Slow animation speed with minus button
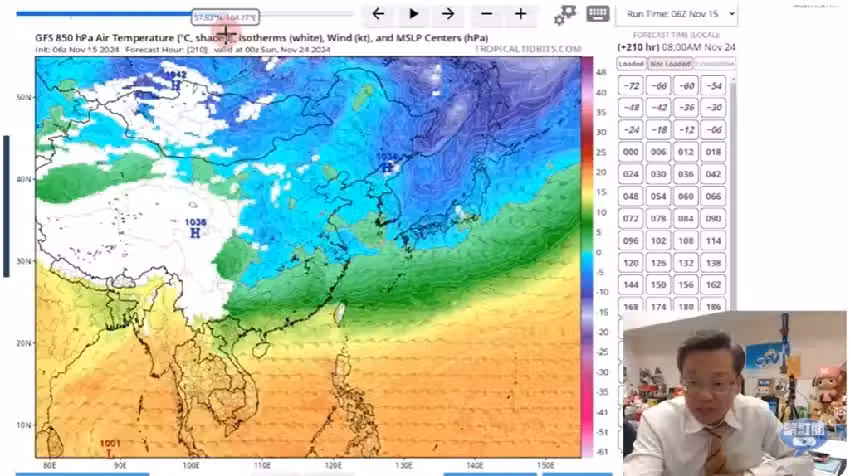The height and width of the screenshot is (476, 850). [486, 14]
